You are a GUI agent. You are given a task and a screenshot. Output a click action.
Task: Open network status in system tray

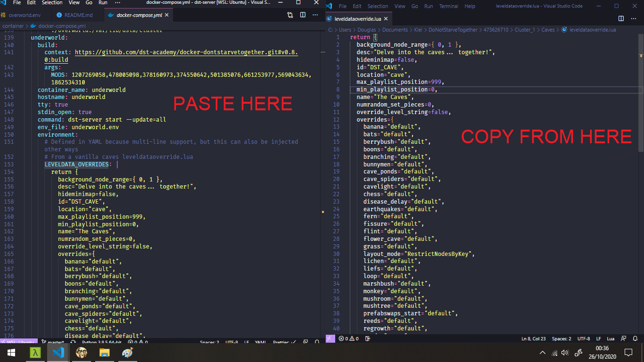pos(554,353)
